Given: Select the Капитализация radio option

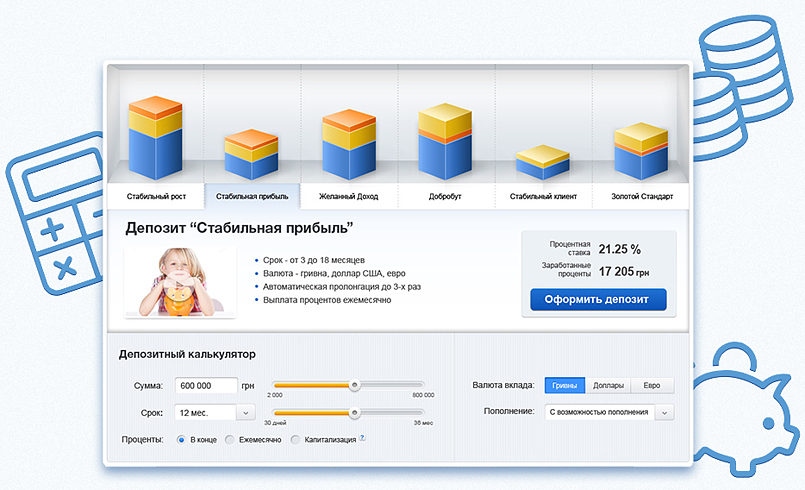Looking at the screenshot, I should pos(295,440).
